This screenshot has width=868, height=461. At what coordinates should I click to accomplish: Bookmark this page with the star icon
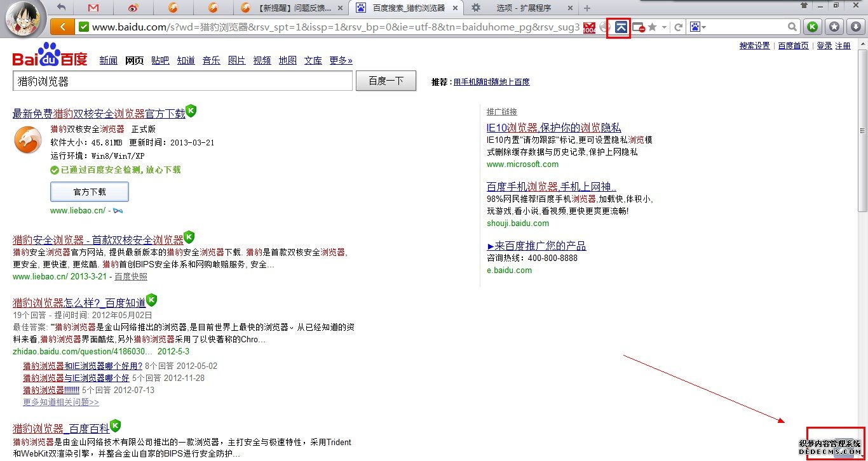coord(652,27)
